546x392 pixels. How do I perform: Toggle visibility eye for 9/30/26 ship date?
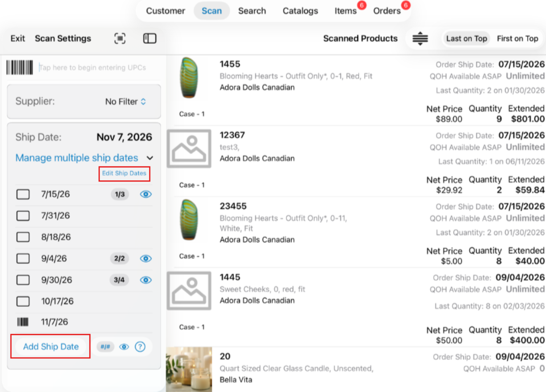point(146,280)
